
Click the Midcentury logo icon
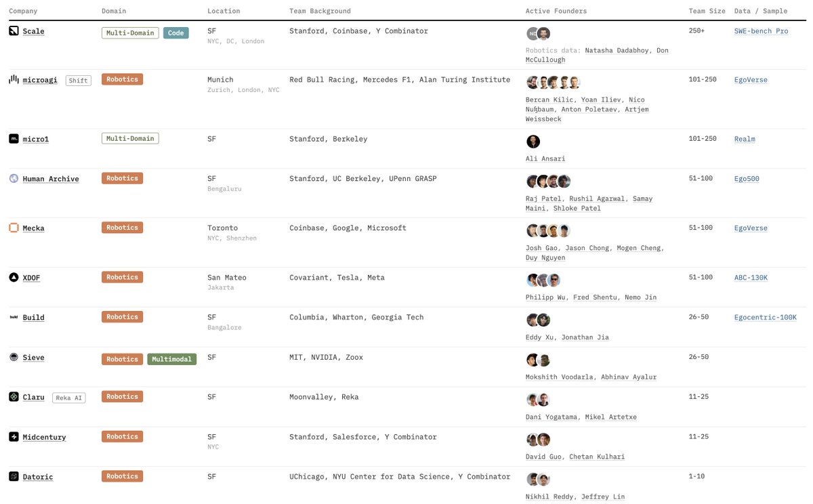(x=14, y=437)
